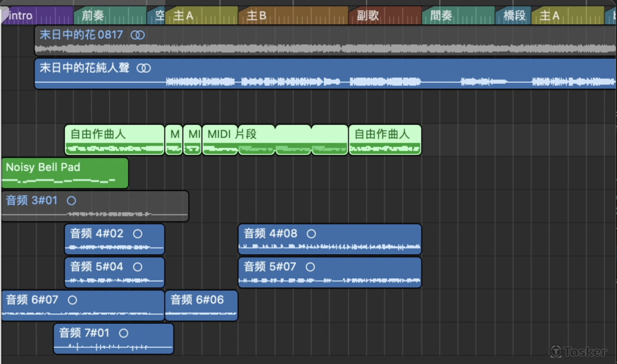Click the mono circle icon on 音频 7#01
The image size is (617, 364).
point(123,333)
